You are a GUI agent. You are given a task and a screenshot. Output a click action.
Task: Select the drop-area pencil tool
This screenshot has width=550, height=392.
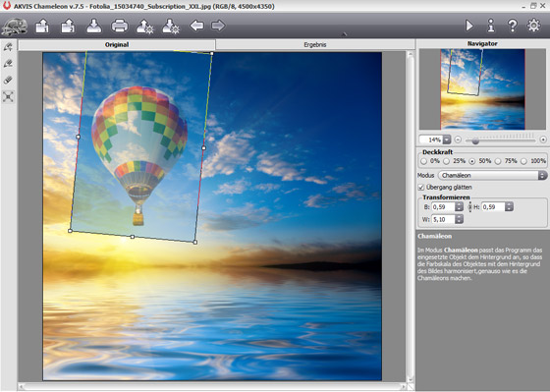tap(8, 64)
